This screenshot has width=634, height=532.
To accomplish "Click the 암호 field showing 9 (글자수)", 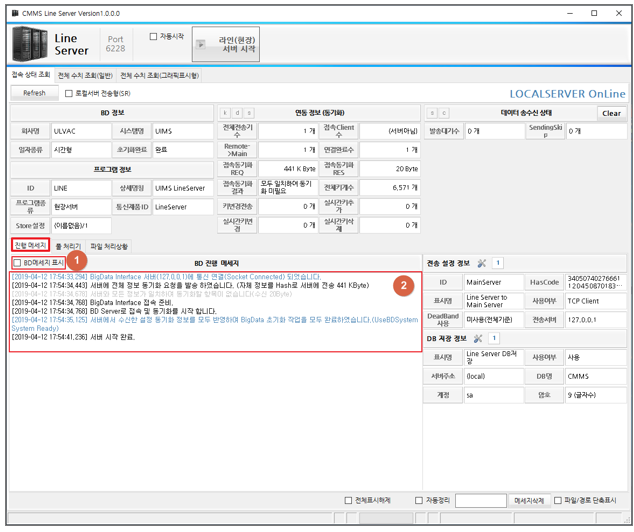I will click(x=596, y=395).
